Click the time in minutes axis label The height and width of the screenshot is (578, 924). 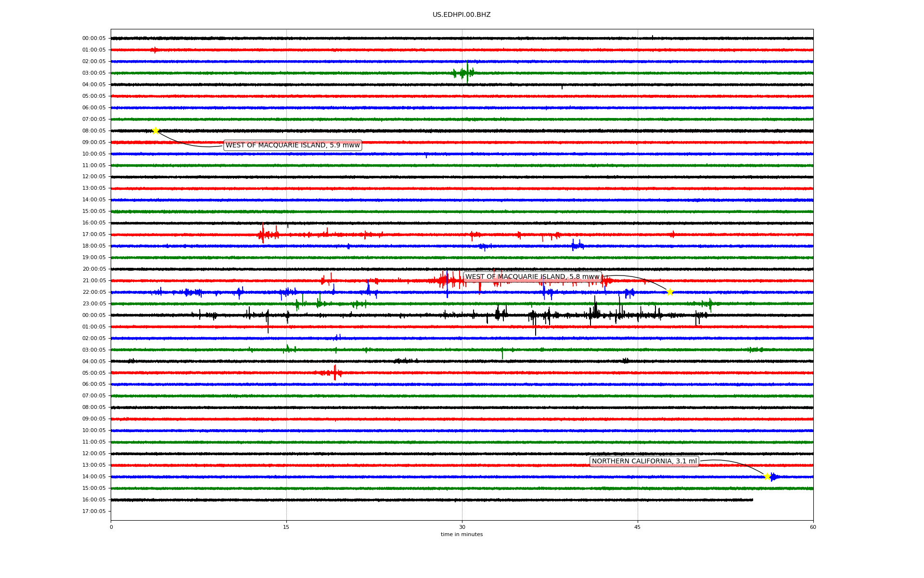pyautogui.click(x=462, y=535)
